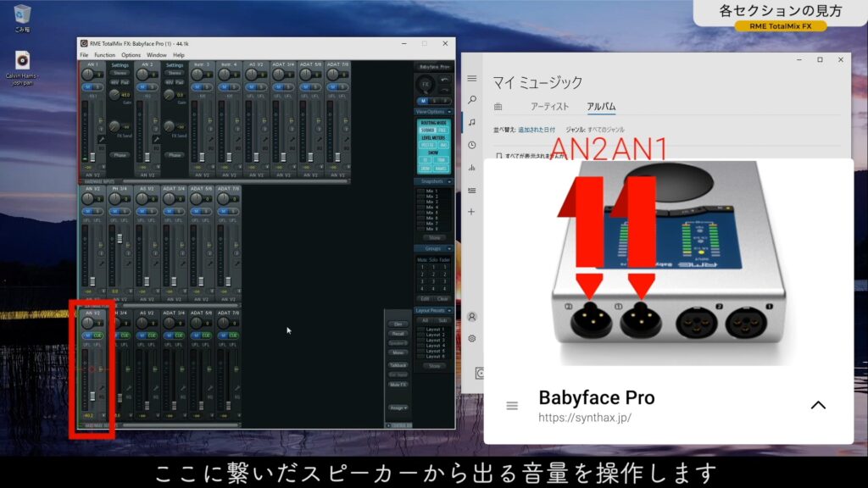
Task: Switch to the アルバム tab
Action: 601,107
